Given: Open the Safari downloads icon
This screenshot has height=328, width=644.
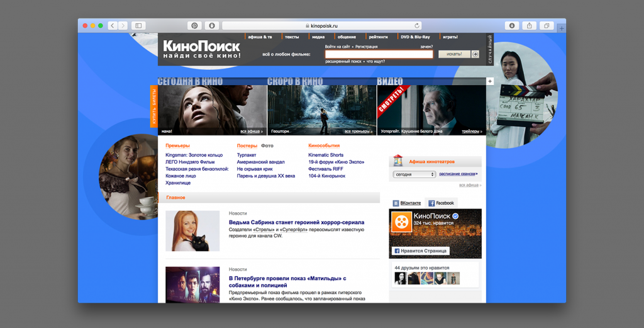Looking at the screenshot, I should click(512, 25).
